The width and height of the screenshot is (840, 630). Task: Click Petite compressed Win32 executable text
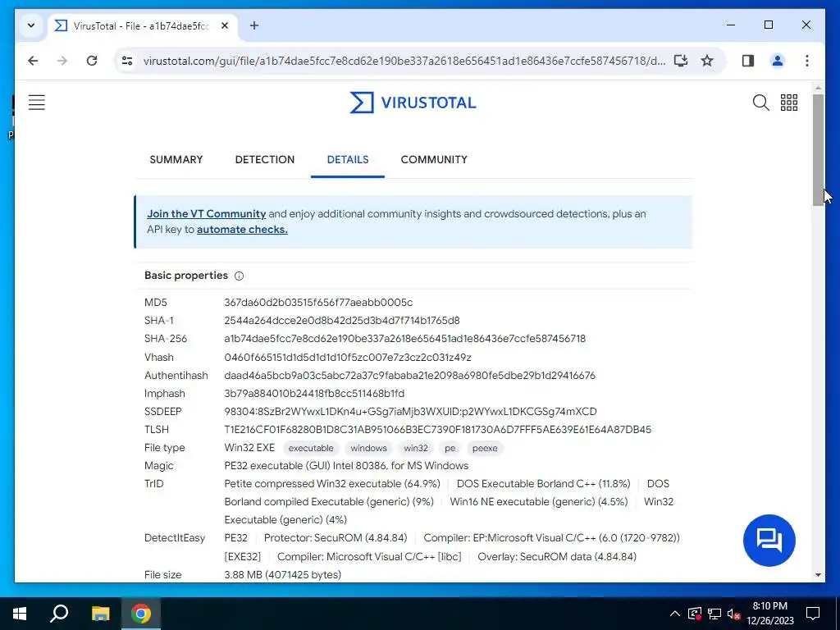pos(332,484)
